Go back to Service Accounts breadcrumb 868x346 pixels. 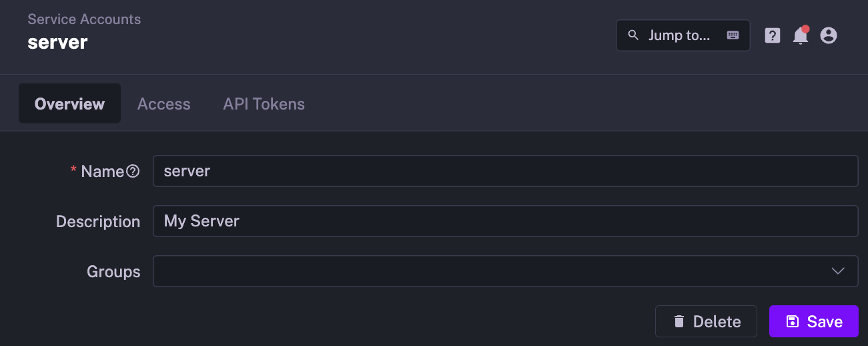(84, 19)
